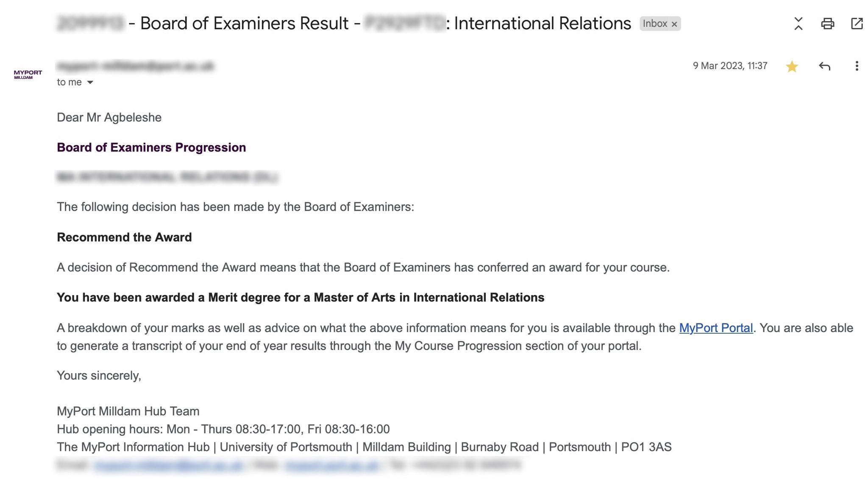Screen dimensions: 868x480
Task: Click the blurred email link in signature
Action: 168,465
